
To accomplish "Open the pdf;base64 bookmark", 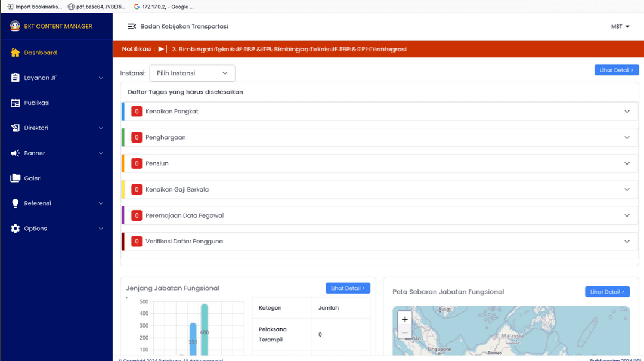I will (97, 7).
